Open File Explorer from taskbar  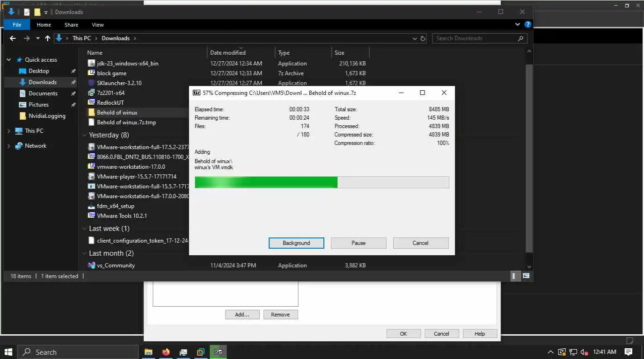coord(148,352)
